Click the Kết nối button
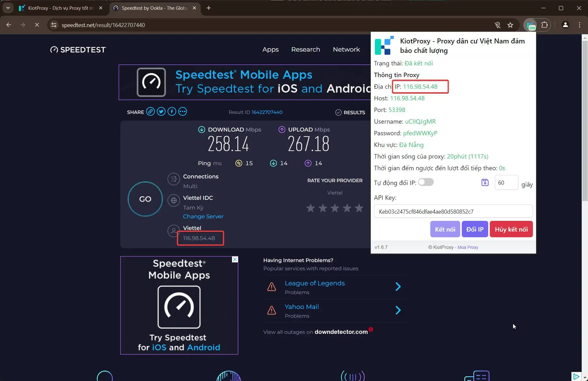 click(x=445, y=229)
